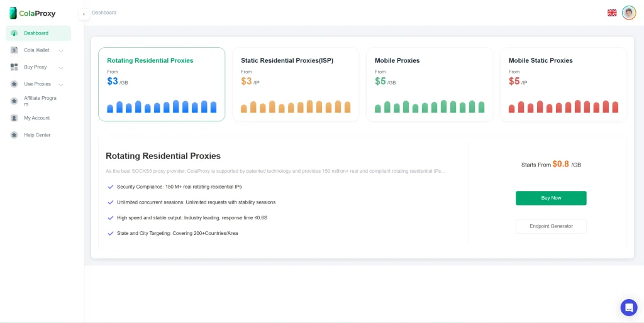The height and width of the screenshot is (323, 644).
Task: Open the Endpoint Generator button
Action: click(551, 227)
